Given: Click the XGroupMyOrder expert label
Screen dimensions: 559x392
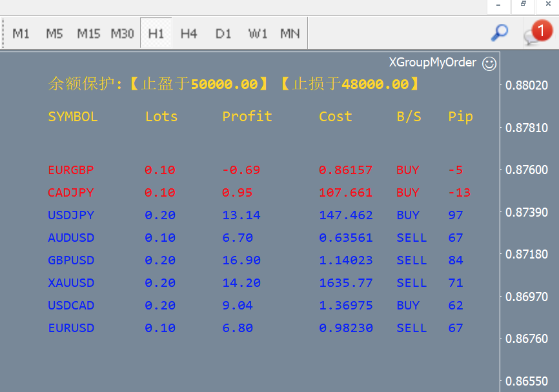Looking at the screenshot, I should pyautogui.click(x=432, y=63).
